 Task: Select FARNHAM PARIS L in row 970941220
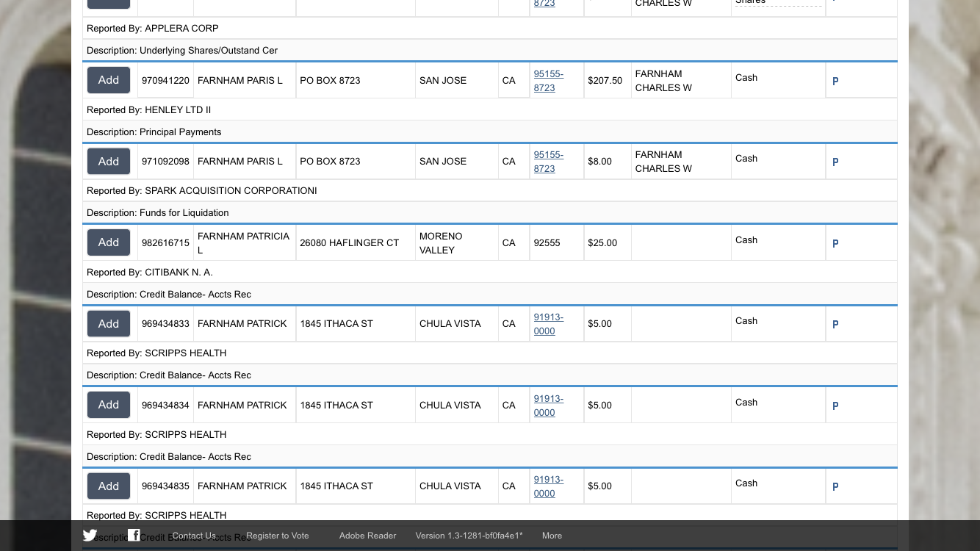[x=240, y=81]
